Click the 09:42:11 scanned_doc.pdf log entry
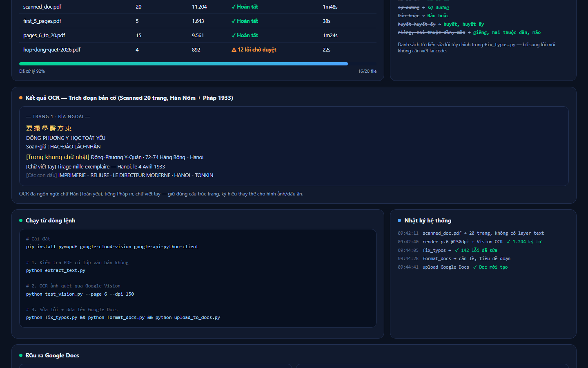 (x=471, y=233)
